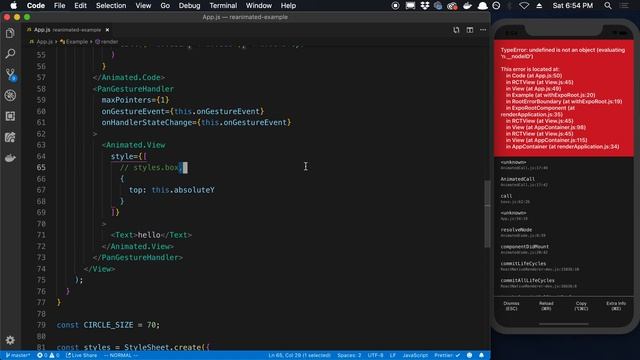Screen dimensions: 640x360
Task: Open the File menu
Action: coord(60,6)
